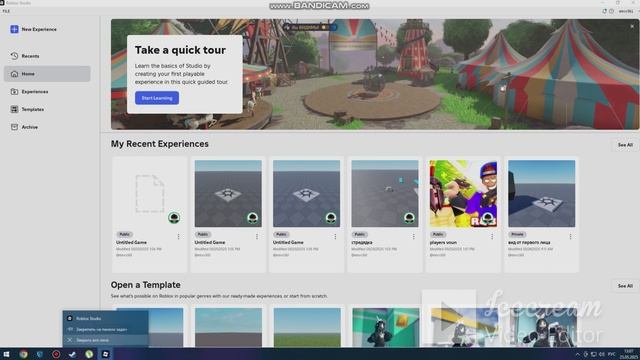Open the first Untitled Game placeholder thumbnail
The image size is (640, 360).
(150, 193)
